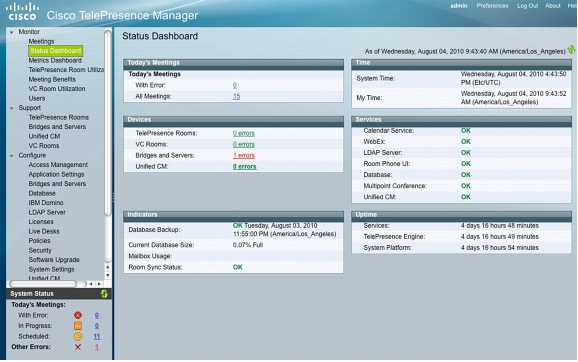Click Log Out in the top bar

coord(527,6)
